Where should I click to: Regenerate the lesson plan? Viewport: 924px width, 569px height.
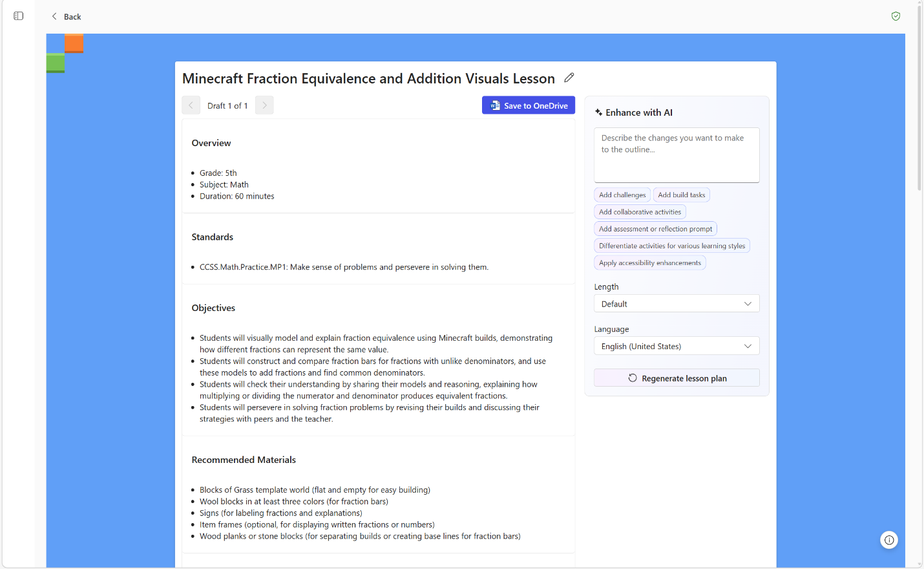(x=677, y=378)
